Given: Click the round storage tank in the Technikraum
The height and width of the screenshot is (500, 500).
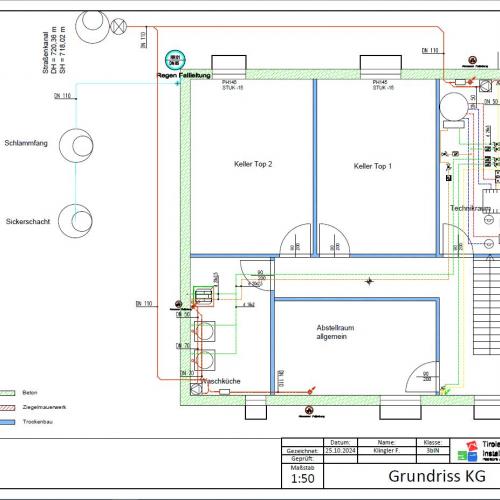Looking at the screenshot, I should click(x=454, y=107).
